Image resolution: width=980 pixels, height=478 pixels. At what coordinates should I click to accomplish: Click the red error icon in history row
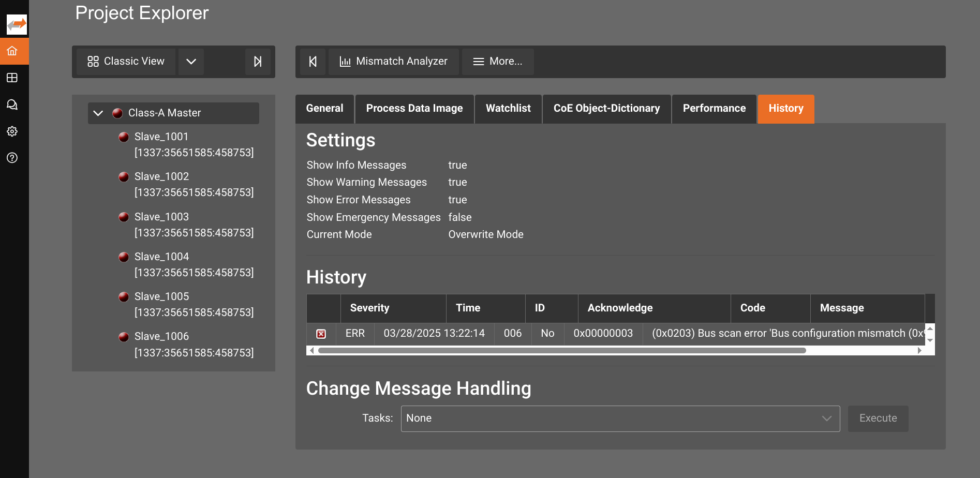point(321,334)
